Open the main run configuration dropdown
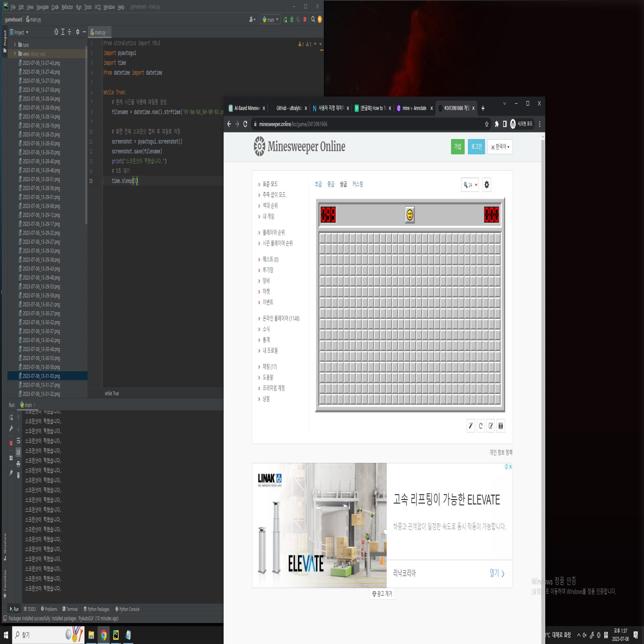This screenshot has width=644, height=644. click(x=270, y=20)
